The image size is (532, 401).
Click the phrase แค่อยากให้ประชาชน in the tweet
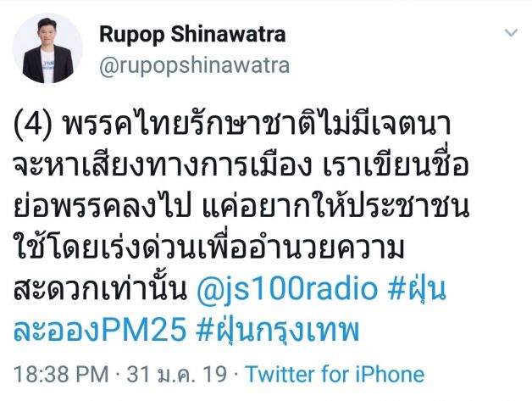335,206
